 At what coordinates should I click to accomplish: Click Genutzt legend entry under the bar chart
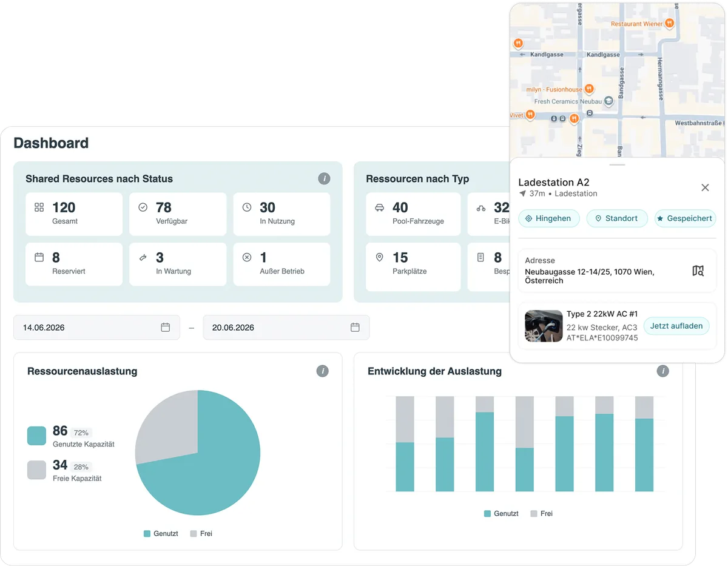pyautogui.click(x=501, y=513)
